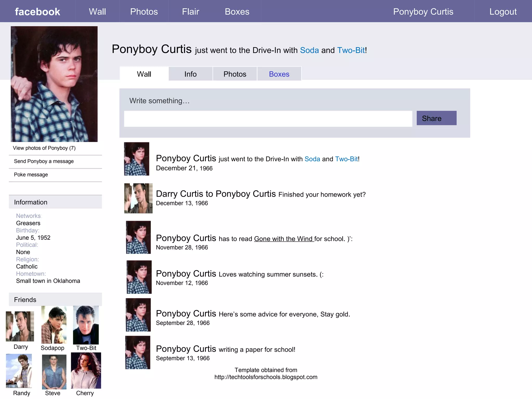Open Darry's friend thumbnail photo

[20, 326]
